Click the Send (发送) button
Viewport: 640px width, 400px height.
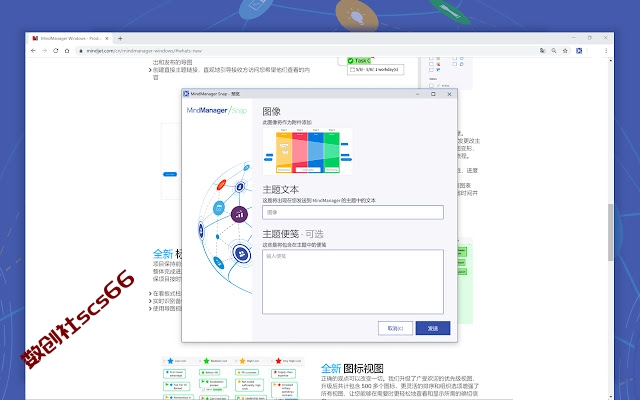pyautogui.click(x=433, y=328)
